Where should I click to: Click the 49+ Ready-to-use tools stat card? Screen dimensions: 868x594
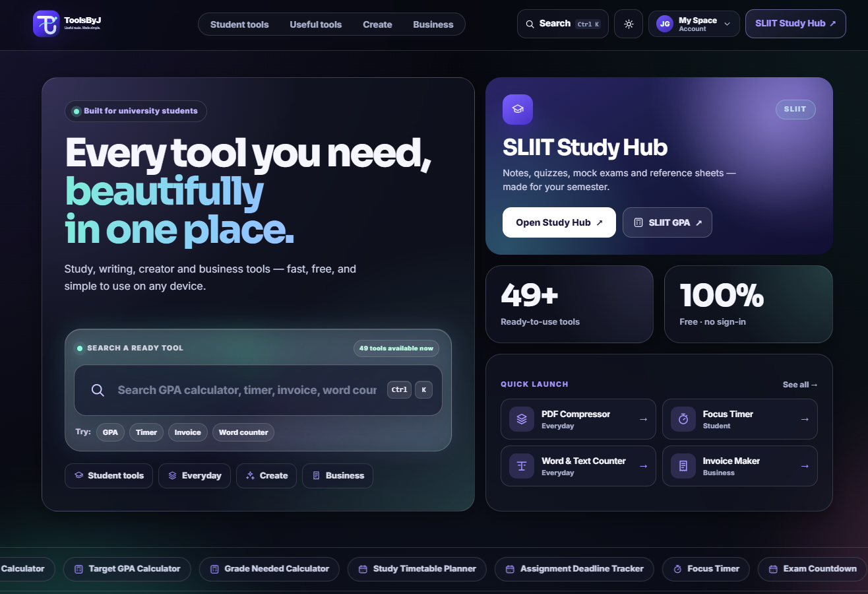[569, 304]
